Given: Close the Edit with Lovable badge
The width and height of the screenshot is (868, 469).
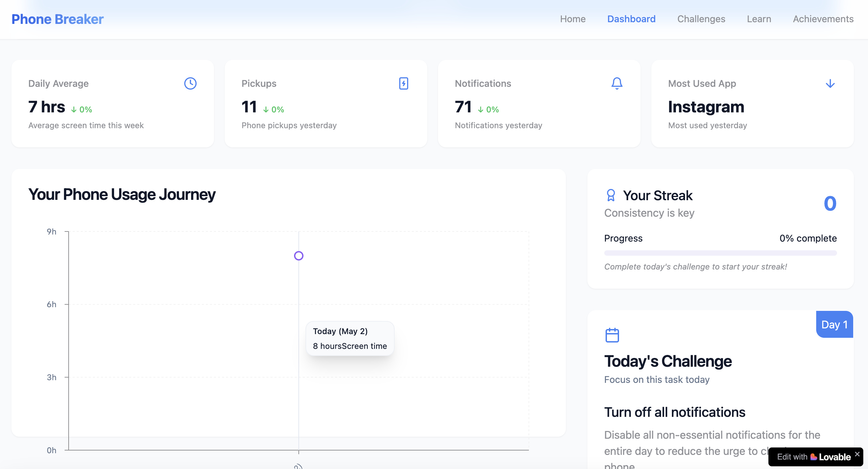Looking at the screenshot, I should pyautogui.click(x=857, y=454).
